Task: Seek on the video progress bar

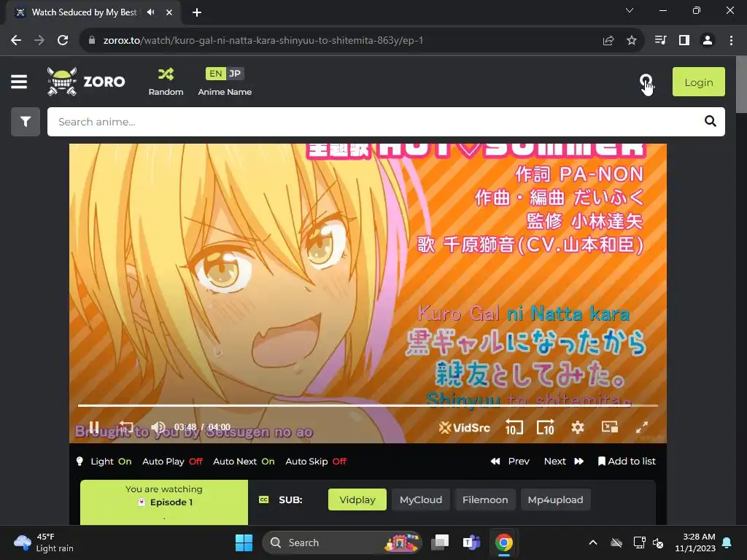Action: click(368, 405)
